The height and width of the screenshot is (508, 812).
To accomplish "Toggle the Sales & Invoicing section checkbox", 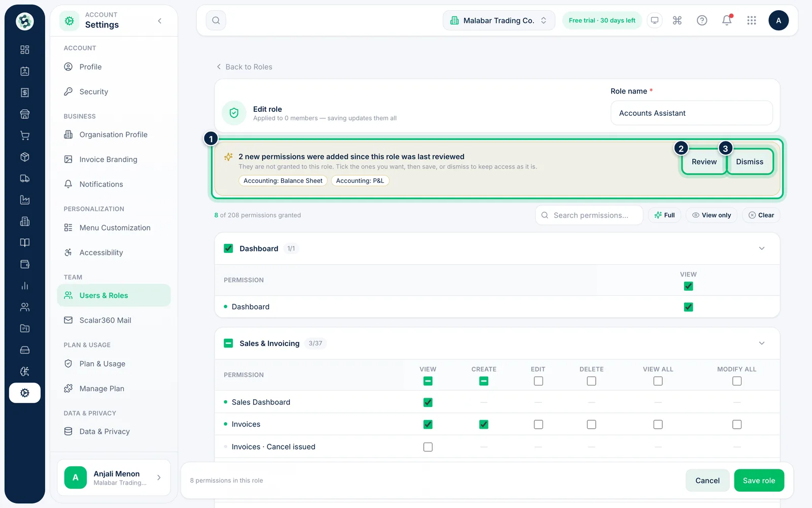I will 228,343.
